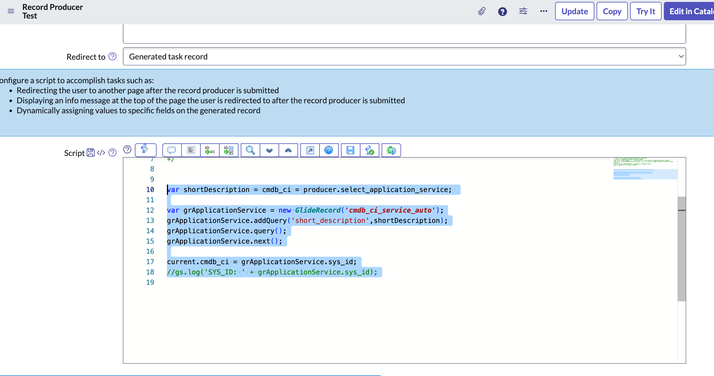Save the script with the floppy disk toolbar icon
714x376 pixels.
[350, 150]
